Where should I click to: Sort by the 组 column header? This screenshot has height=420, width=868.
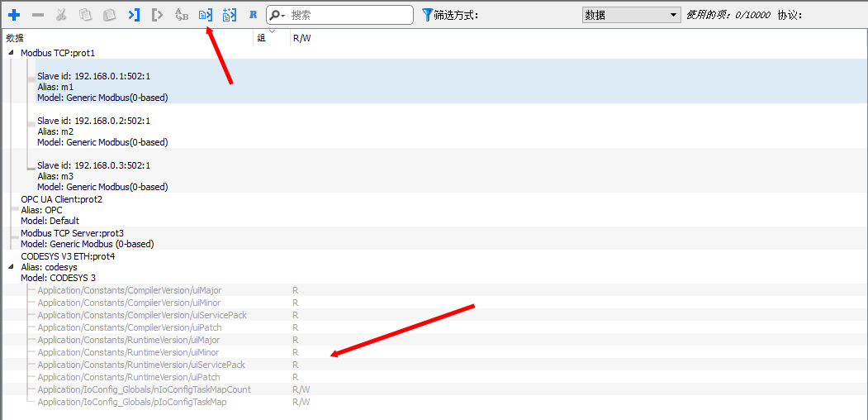point(261,38)
